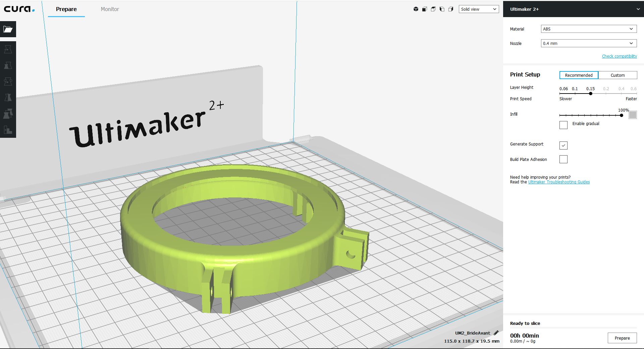Image resolution: width=644 pixels, height=349 pixels.
Task: Click the 115.0 x 118.7 x 19.5 mm dimensions
Action: 472,341
